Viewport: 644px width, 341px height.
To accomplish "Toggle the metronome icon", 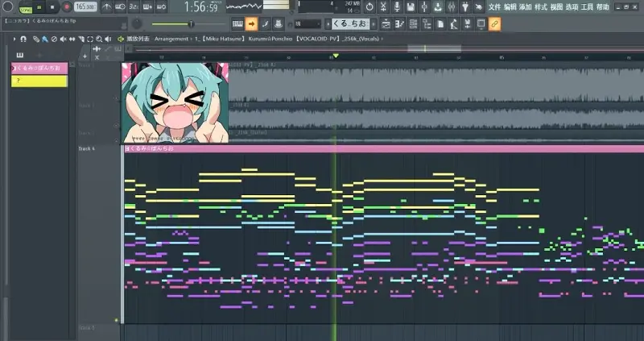I will pos(107,7).
